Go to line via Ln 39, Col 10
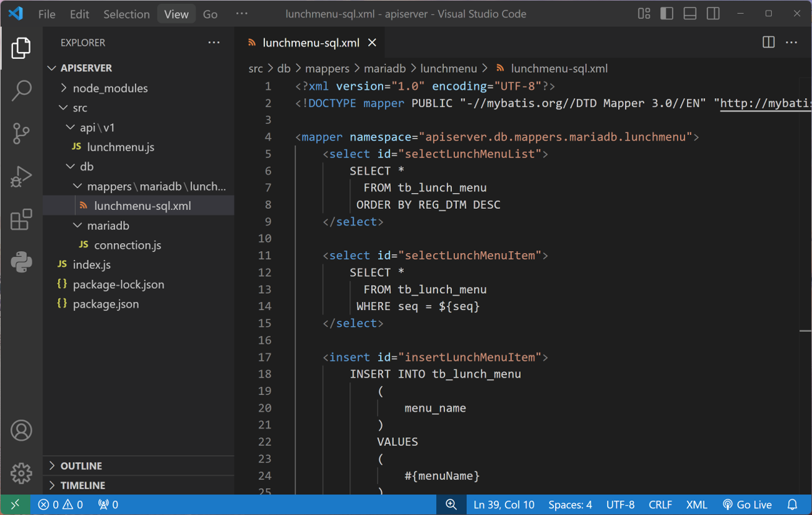 click(504, 504)
